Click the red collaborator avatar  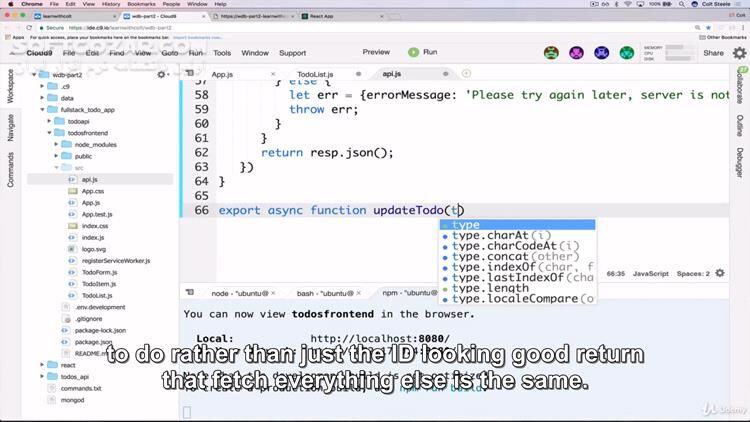coord(551,53)
